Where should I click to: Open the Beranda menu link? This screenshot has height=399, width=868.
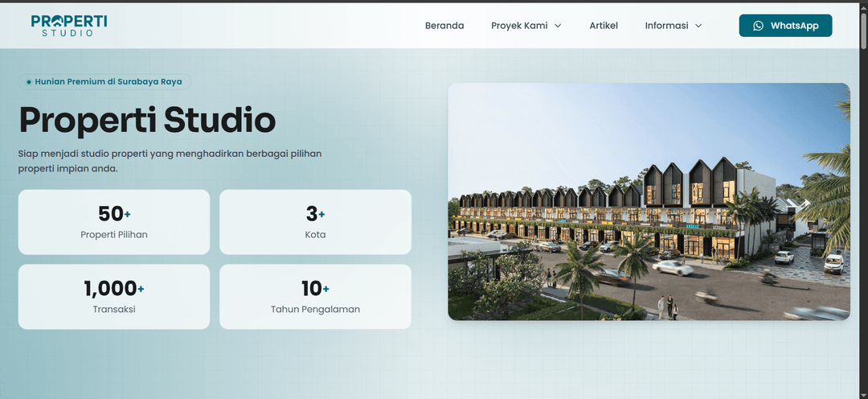(444, 26)
